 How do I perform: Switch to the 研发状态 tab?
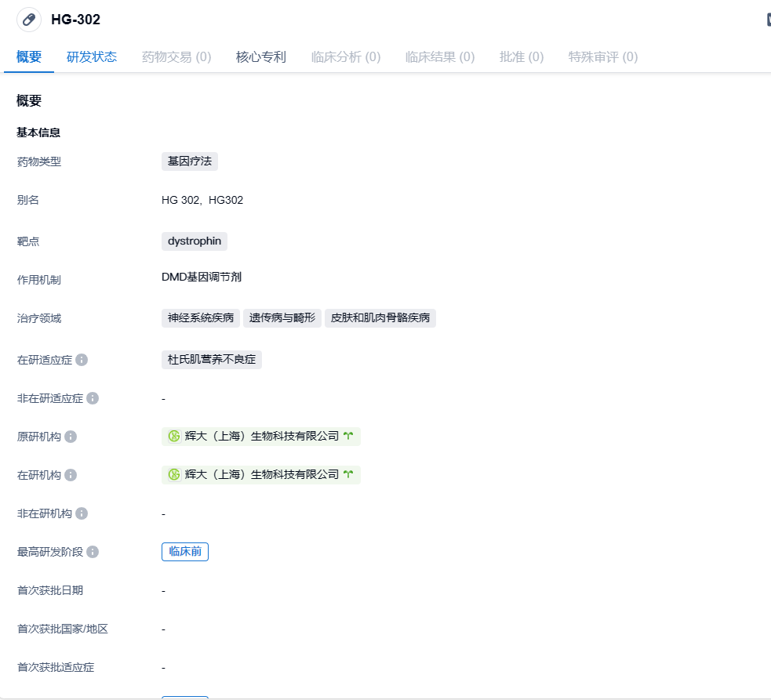[92, 56]
